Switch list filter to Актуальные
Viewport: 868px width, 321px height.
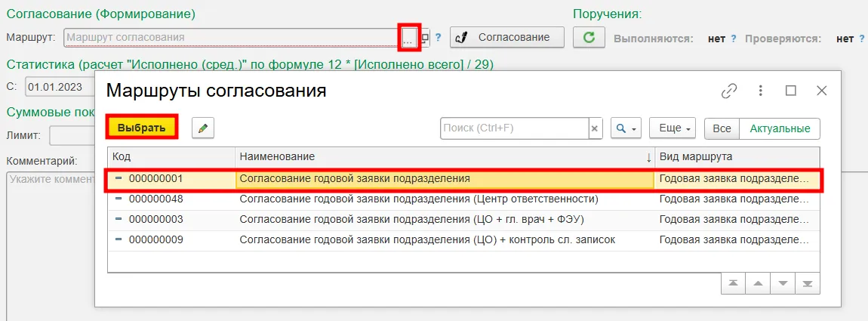(x=780, y=128)
